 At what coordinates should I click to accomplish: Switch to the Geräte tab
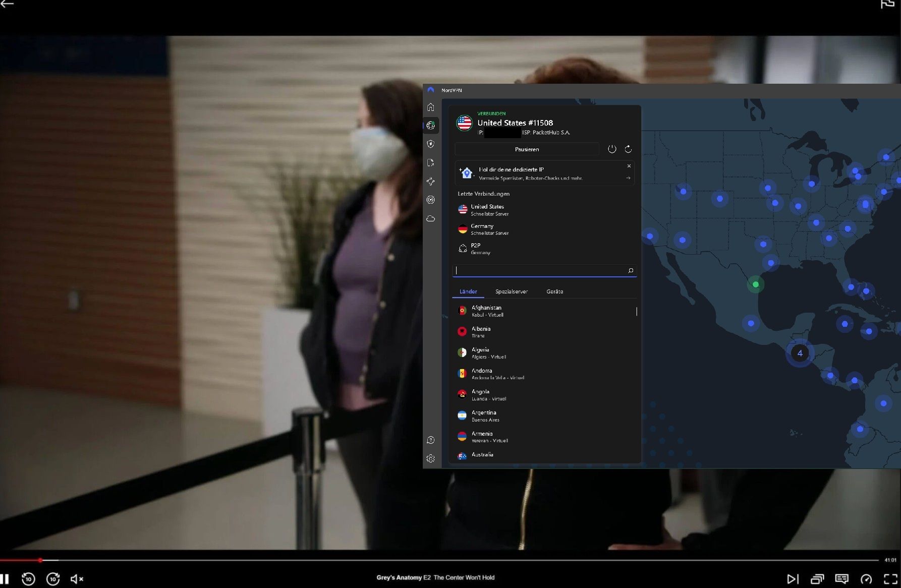coord(554,291)
